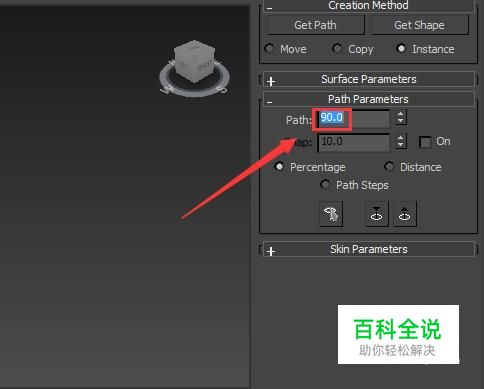Click the Next Shape icon

405,214
